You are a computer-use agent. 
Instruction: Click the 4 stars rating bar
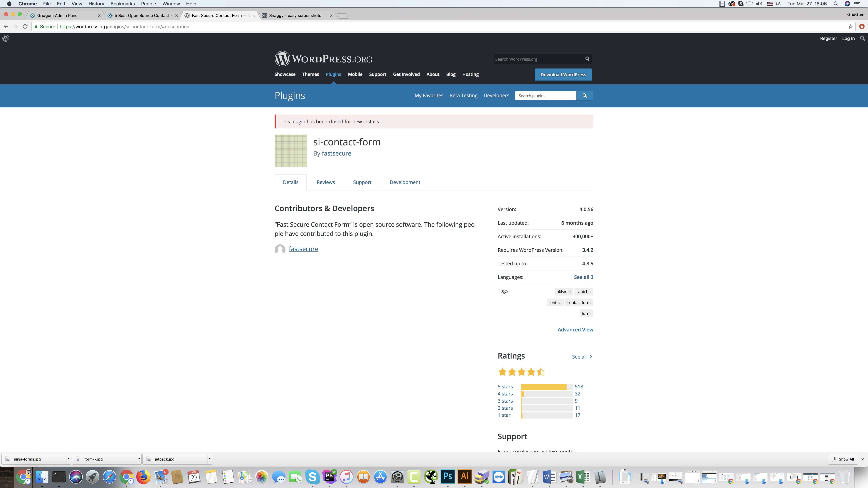point(546,394)
